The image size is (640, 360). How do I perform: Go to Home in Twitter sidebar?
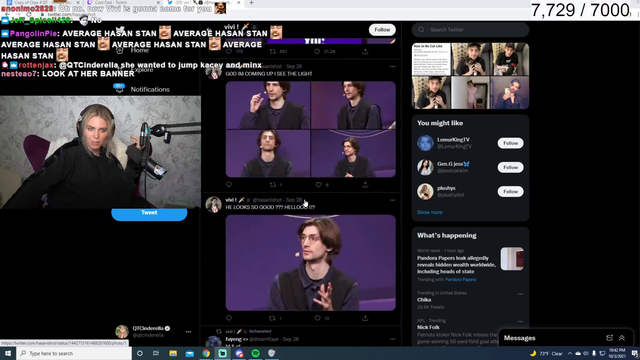(140, 50)
